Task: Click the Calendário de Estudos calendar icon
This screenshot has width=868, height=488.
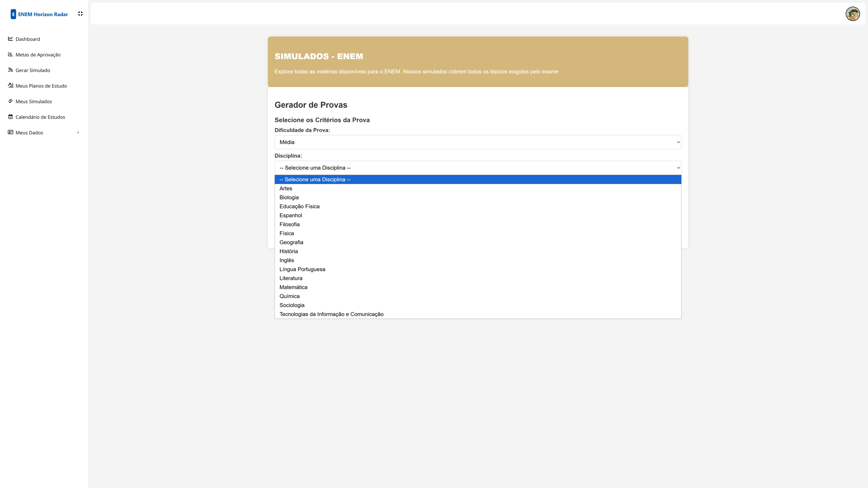Action: 10,116
